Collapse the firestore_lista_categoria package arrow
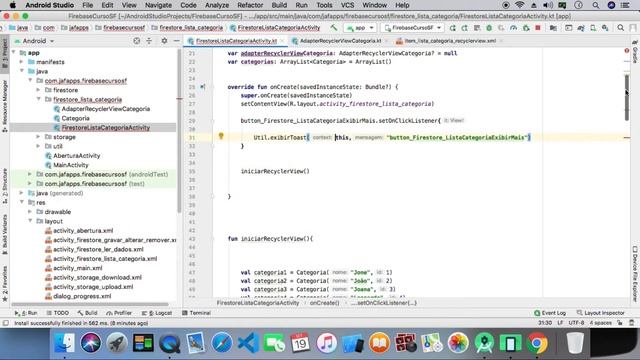This screenshot has height=360, width=640. [38, 99]
